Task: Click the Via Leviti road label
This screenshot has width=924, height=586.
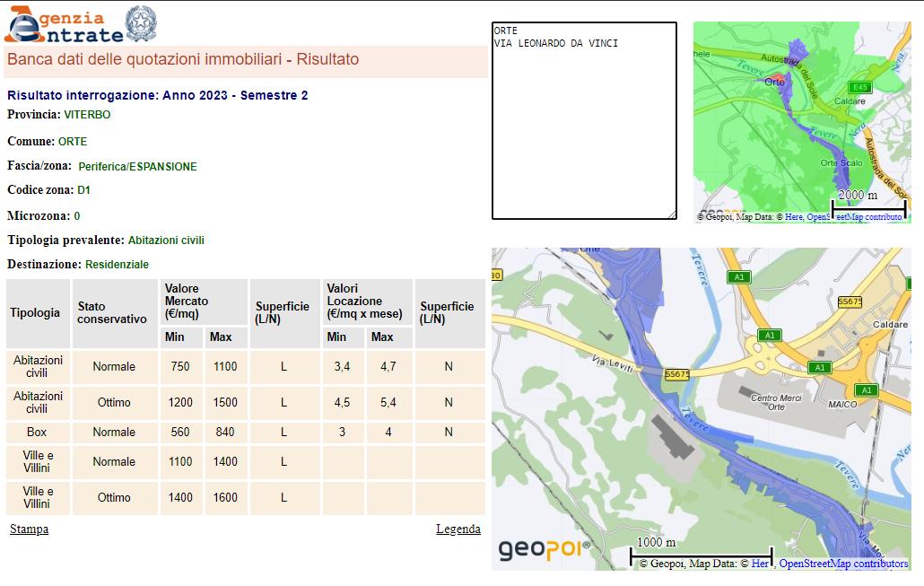Action: (x=611, y=364)
